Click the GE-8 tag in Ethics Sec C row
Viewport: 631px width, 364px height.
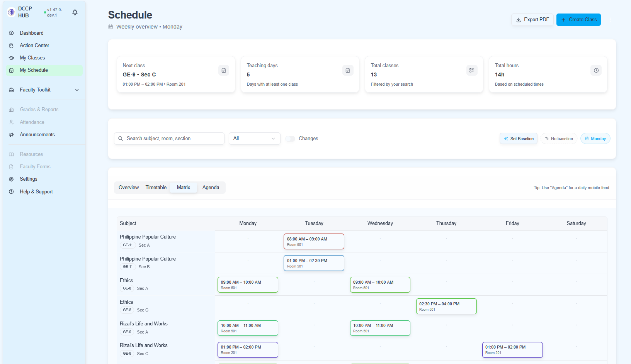(127, 310)
